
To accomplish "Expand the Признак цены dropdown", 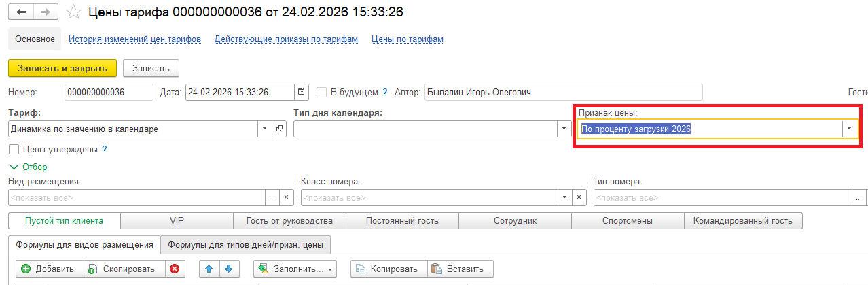I will tap(849, 129).
